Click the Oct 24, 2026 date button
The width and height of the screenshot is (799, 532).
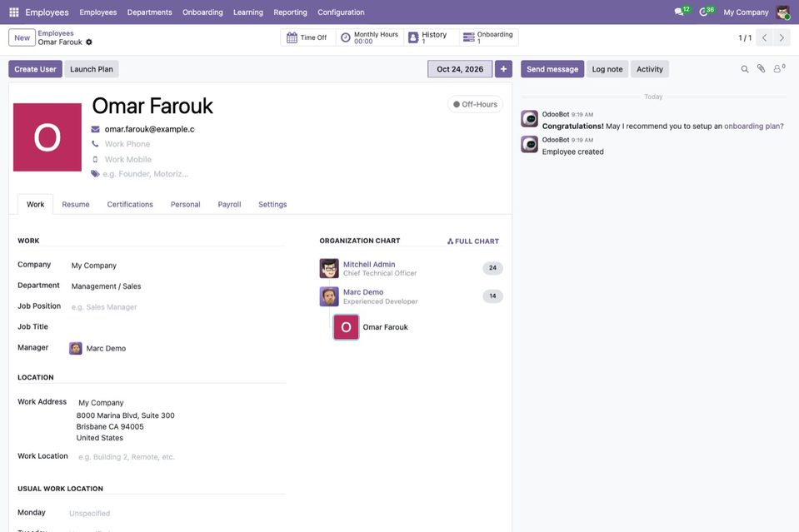[x=460, y=69]
